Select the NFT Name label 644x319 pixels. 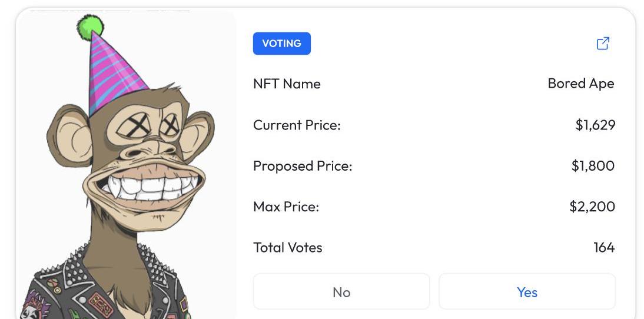pyautogui.click(x=287, y=84)
